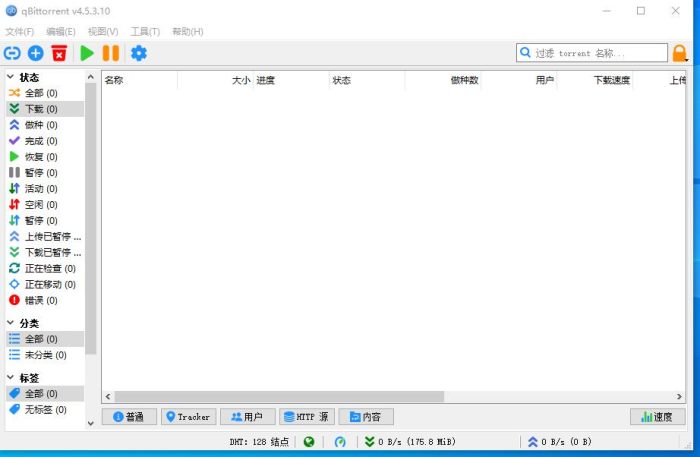Collapse the 分类 section
Screen dimensions: 700x457
click(11, 323)
